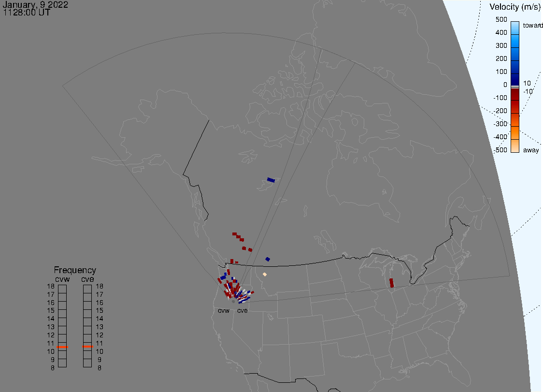This screenshot has width=543, height=392.
Task: Select the orange -300 to -400 swatch
Action: click(515, 133)
